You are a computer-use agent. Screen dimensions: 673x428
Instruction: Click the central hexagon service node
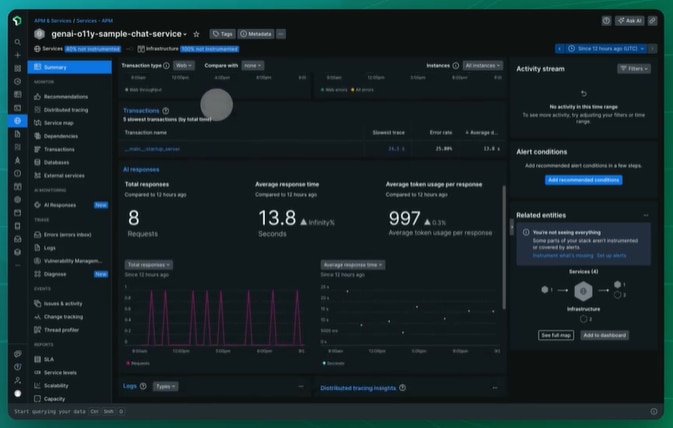pyautogui.click(x=583, y=291)
